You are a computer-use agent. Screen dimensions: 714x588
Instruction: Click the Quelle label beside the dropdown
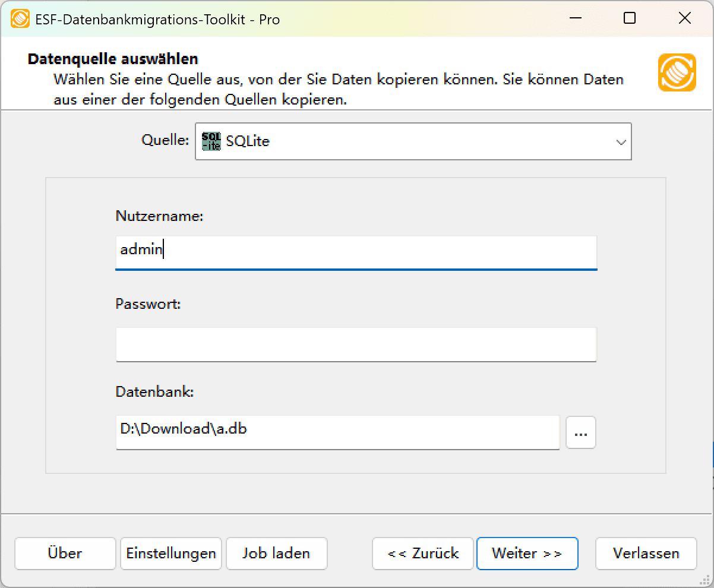(165, 141)
